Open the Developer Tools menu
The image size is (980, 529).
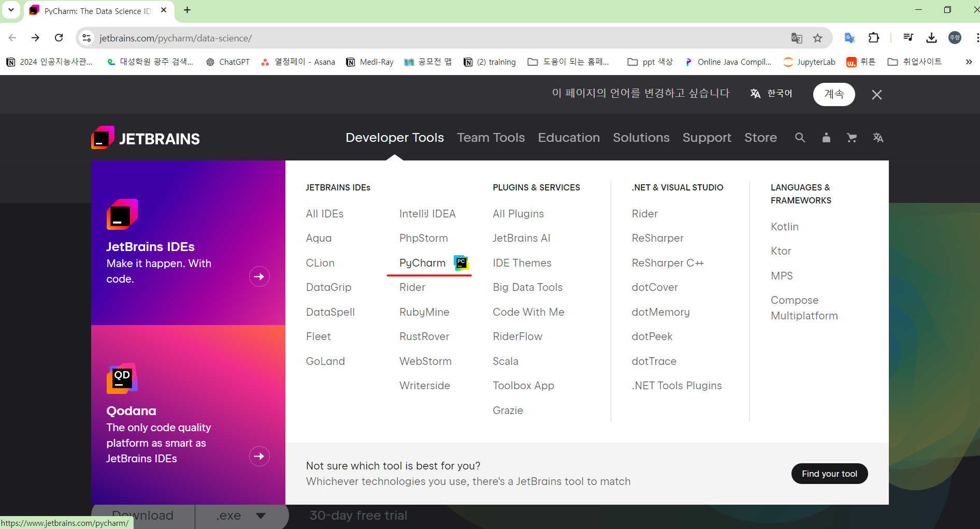(x=395, y=138)
